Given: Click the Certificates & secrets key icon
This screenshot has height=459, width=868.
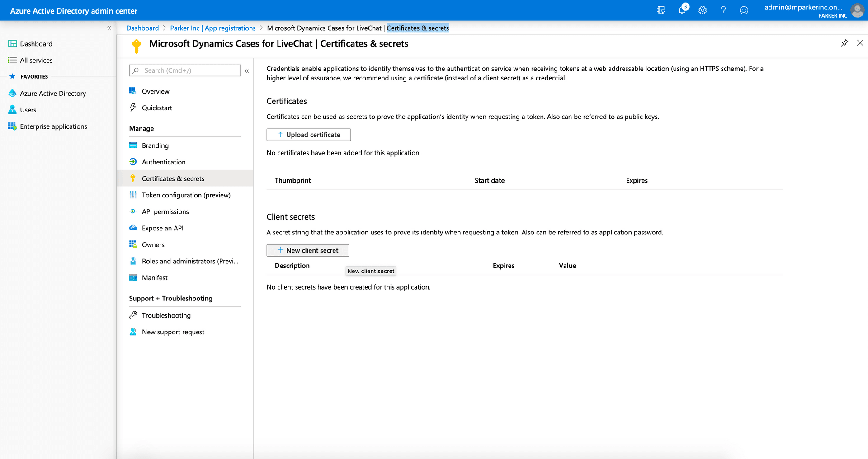Looking at the screenshot, I should pyautogui.click(x=132, y=178).
